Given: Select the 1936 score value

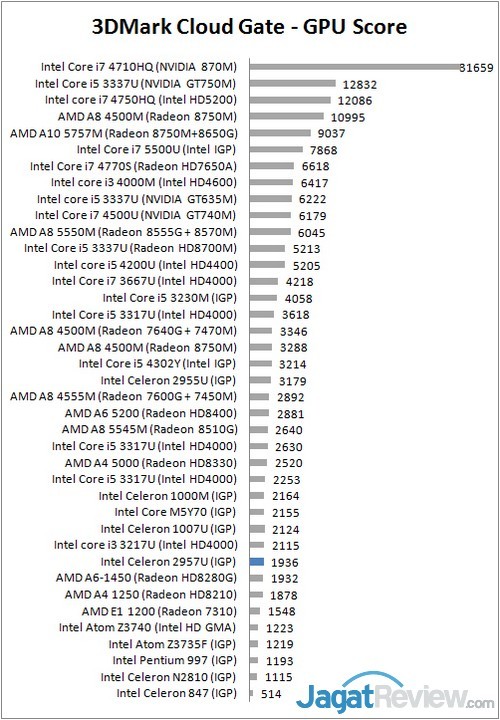Looking at the screenshot, I should coord(285,562).
